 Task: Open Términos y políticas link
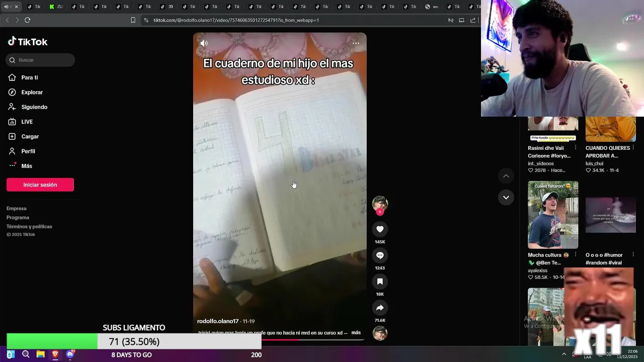point(29,226)
